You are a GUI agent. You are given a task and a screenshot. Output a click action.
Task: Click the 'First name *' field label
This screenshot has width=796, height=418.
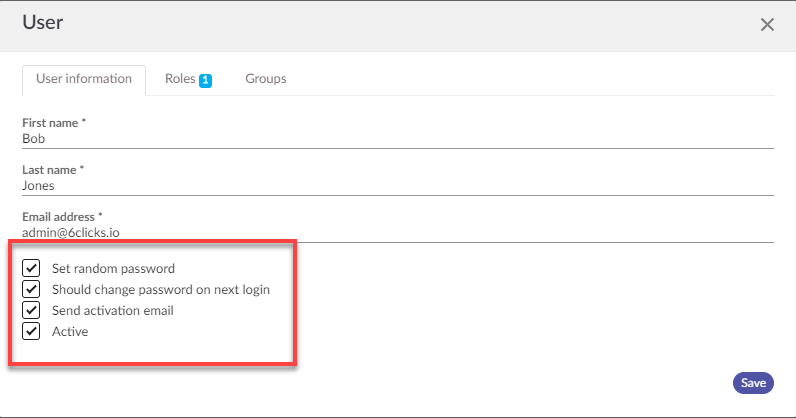(x=54, y=123)
